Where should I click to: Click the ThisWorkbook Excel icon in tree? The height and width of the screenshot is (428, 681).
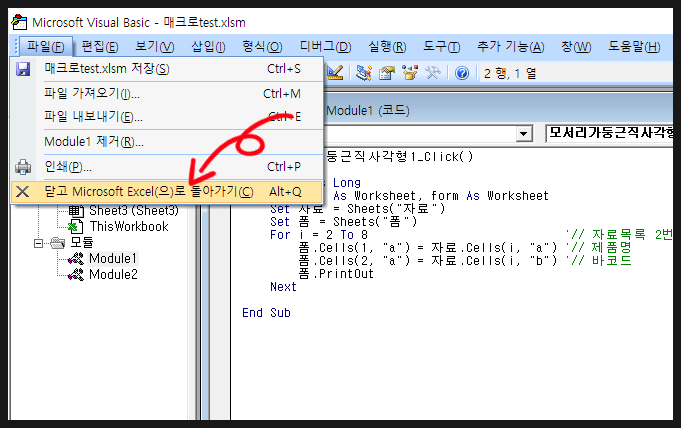76,226
